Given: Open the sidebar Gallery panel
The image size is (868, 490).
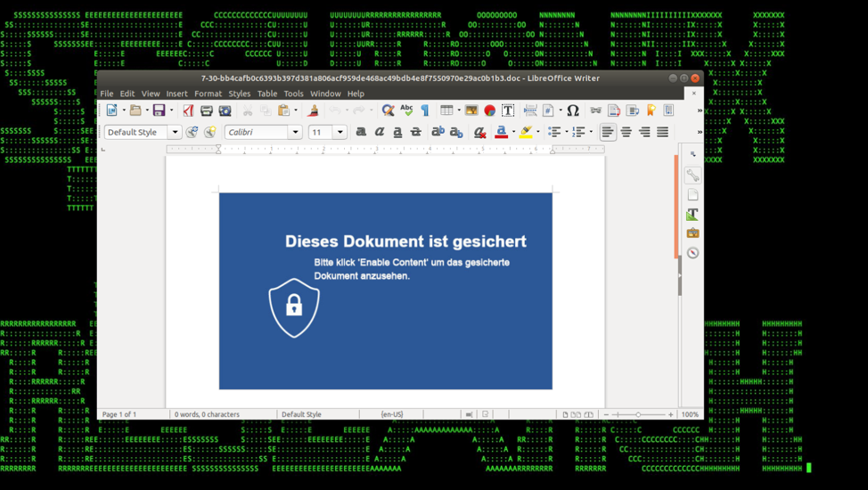Looking at the screenshot, I should [x=692, y=233].
